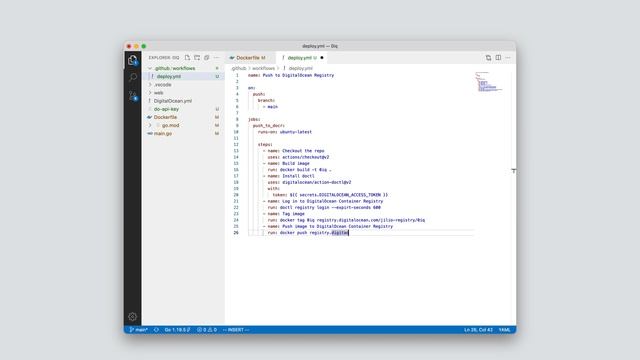Viewport: 640px width, 360px height.
Task: Collapse all folders in Explorer
Action: (x=207, y=58)
